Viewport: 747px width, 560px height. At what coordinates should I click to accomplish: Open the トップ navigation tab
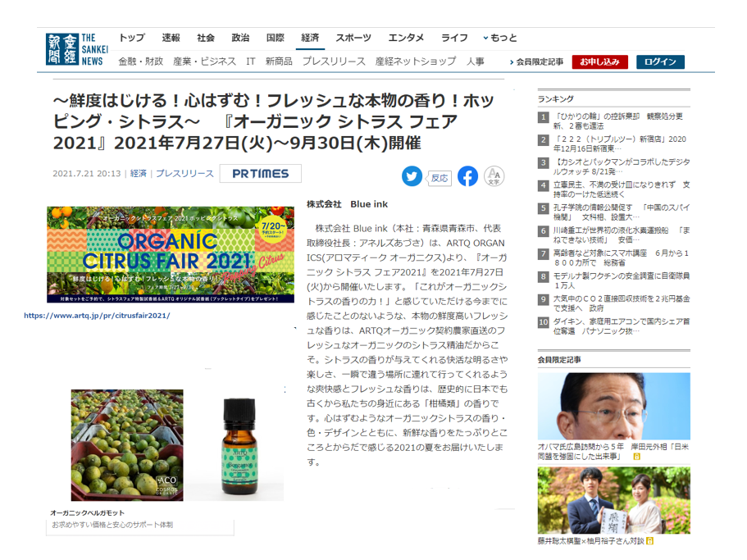point(132,38)
